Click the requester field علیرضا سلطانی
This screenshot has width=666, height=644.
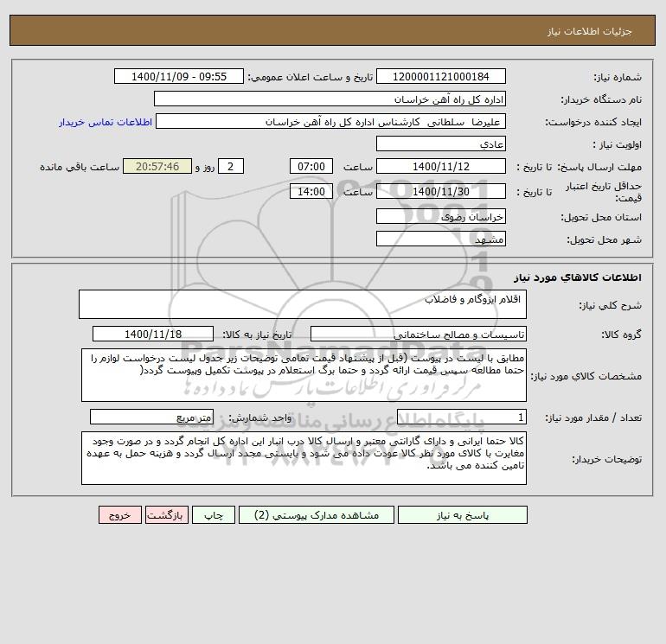331,121
